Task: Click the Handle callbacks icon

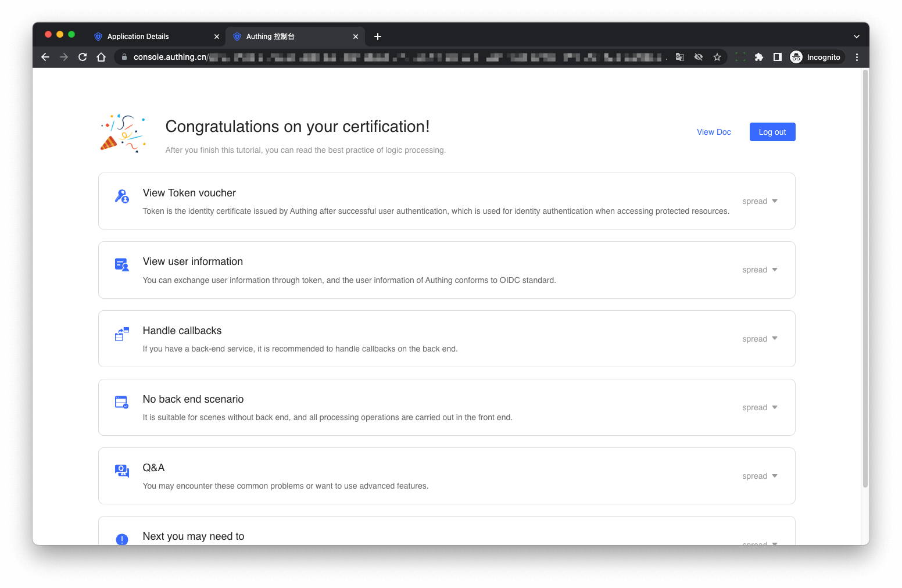Action: pyautogui.click(x=122, y=334)
